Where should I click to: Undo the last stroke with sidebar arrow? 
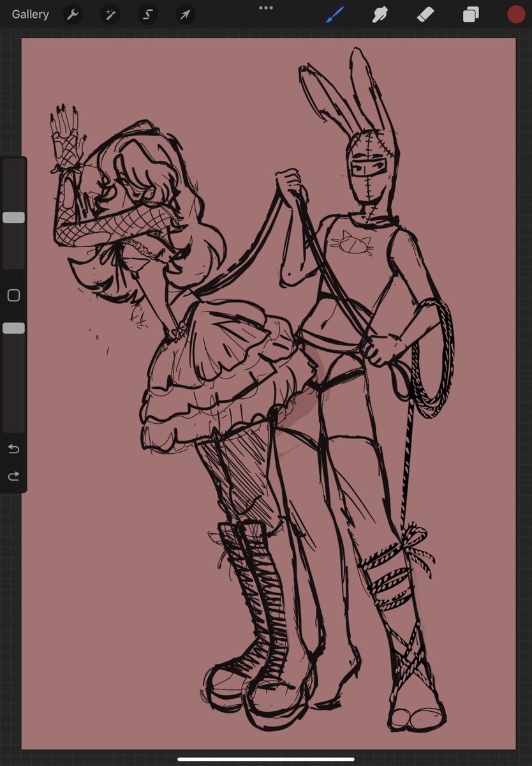point(13,449)
